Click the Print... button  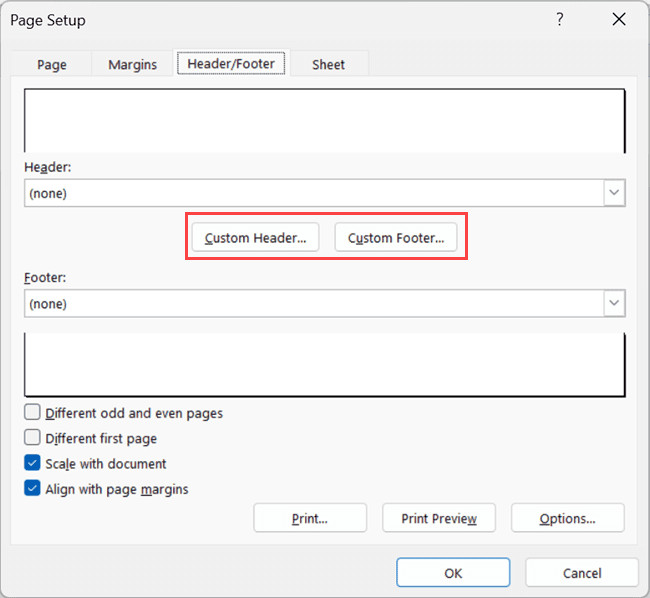(310, 518)
